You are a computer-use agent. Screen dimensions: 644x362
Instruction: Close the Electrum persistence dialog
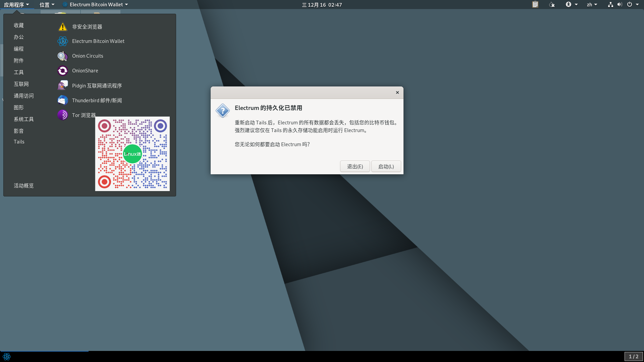pyautogui.click(x=397, y=93)
